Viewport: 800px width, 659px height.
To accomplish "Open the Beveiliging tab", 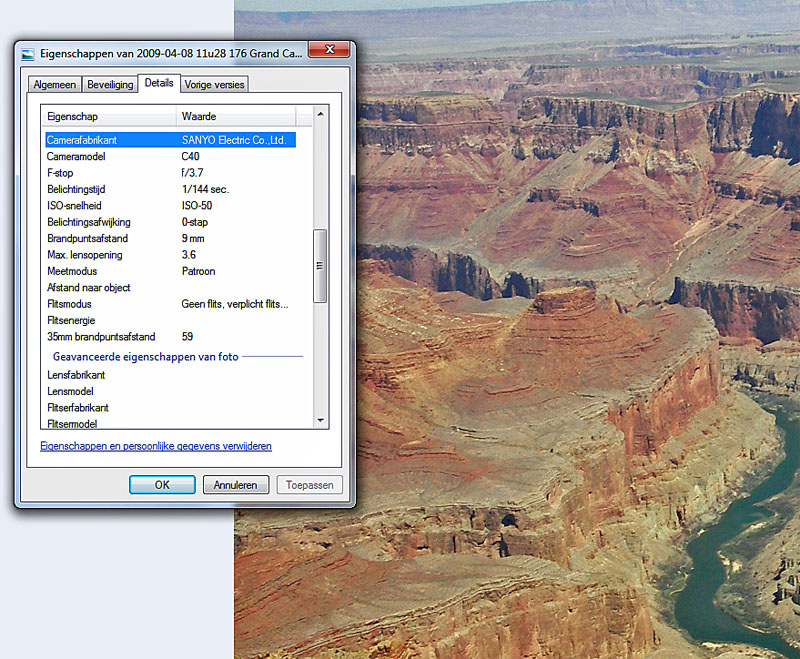I will tap(109, 85).
